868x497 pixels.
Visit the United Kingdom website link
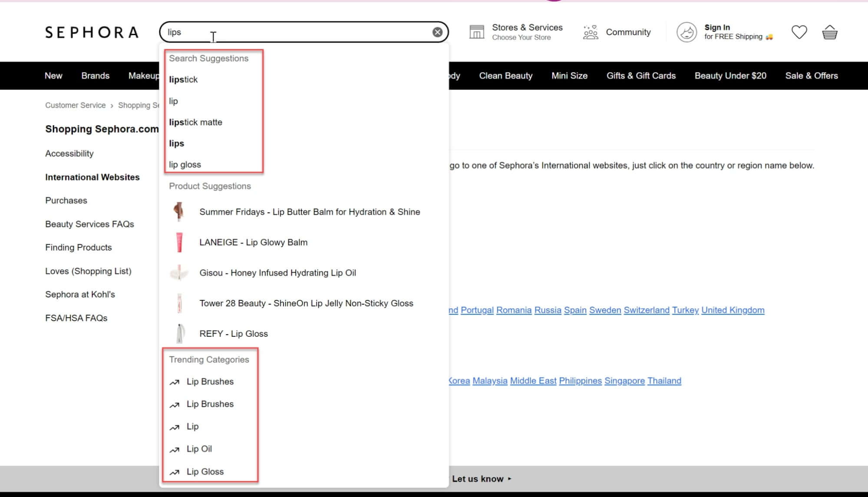tap(733, 310)
